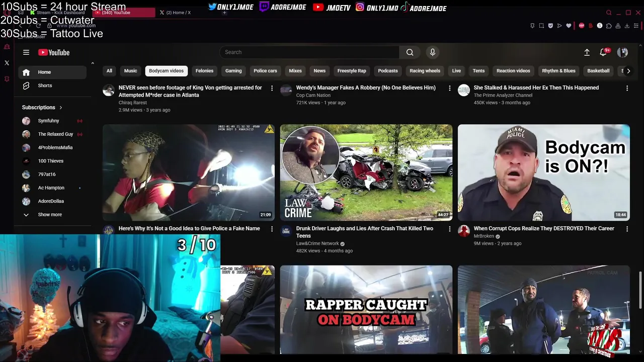Click the Home icon in sidebar
Image resolution: width=644 pixels, height=362 pixels.
(x=26, y=72)
